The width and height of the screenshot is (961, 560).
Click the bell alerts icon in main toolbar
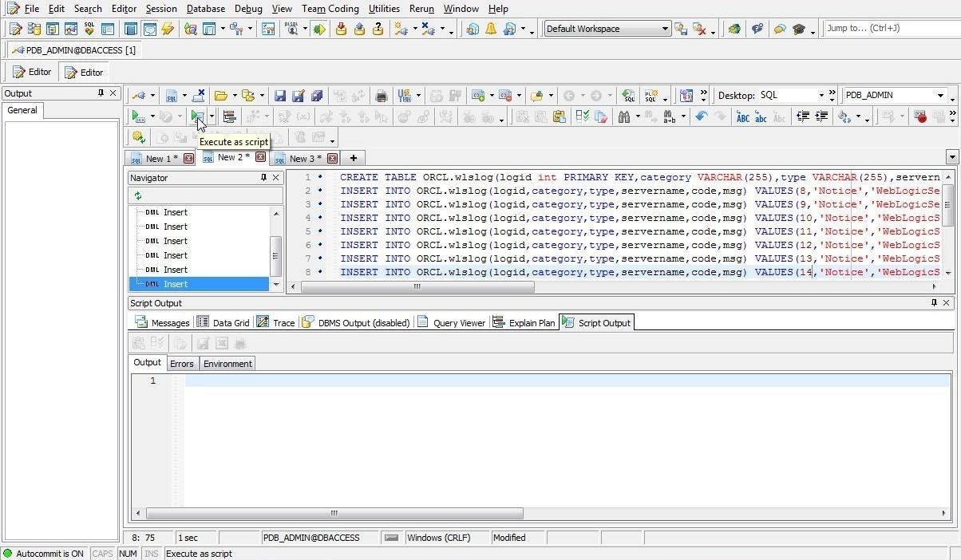(x=491, y=29)
